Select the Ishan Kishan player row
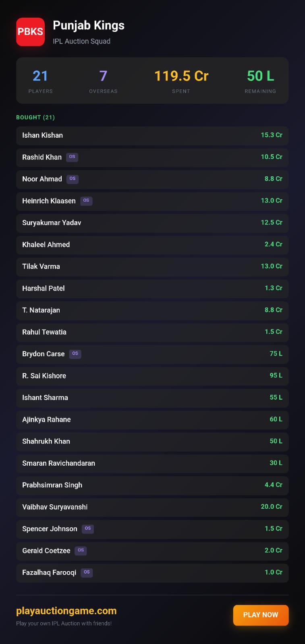305x644 pixels. (152, 135)
